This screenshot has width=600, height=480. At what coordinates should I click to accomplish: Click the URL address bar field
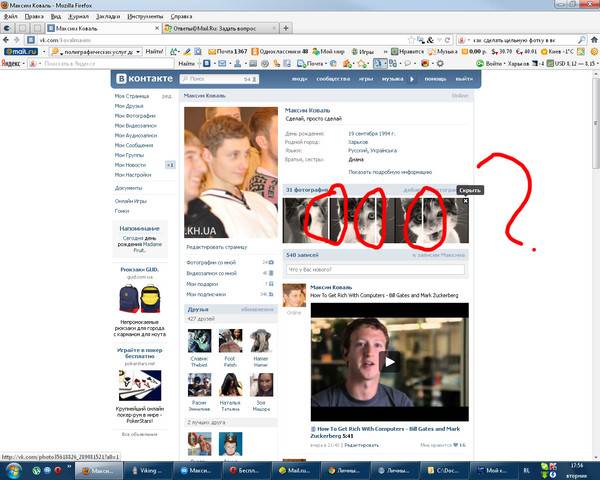coord(222,40)
